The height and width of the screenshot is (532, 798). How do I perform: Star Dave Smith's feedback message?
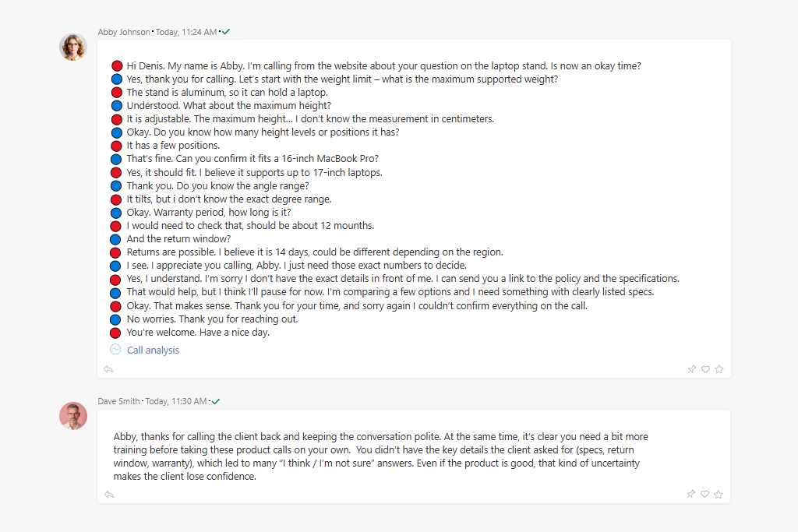719,494
